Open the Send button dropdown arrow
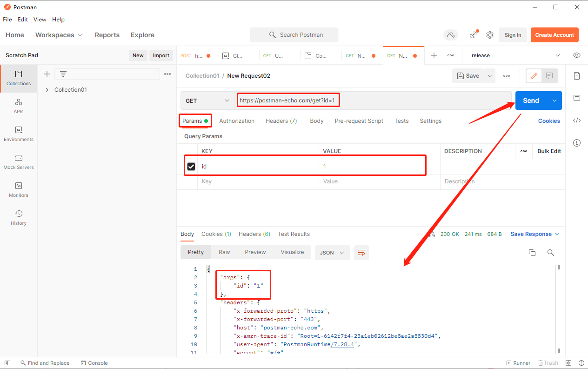 pyautogui.click(x=554, y=101)
